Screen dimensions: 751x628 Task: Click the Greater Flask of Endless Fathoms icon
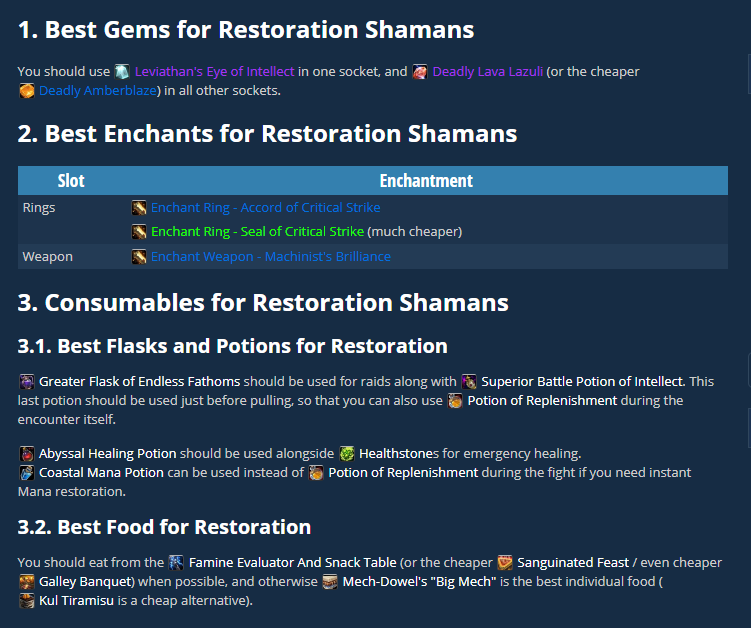(x=27, y=382)
